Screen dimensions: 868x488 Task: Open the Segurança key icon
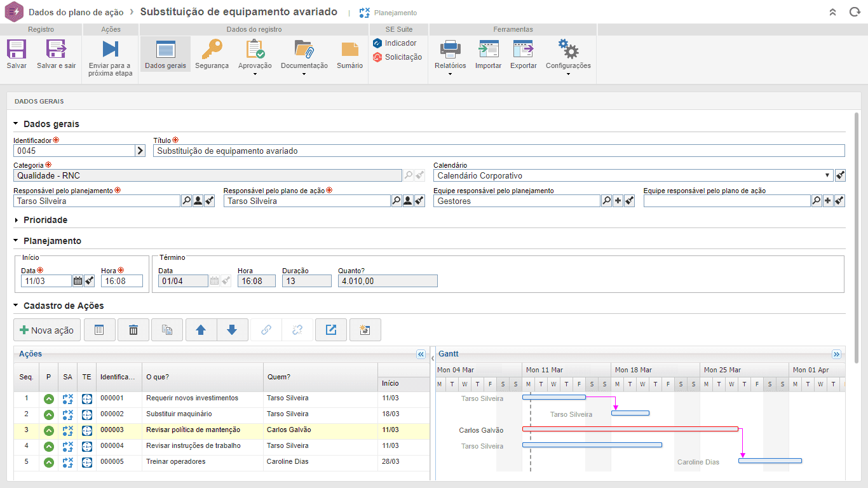[212, 49]
